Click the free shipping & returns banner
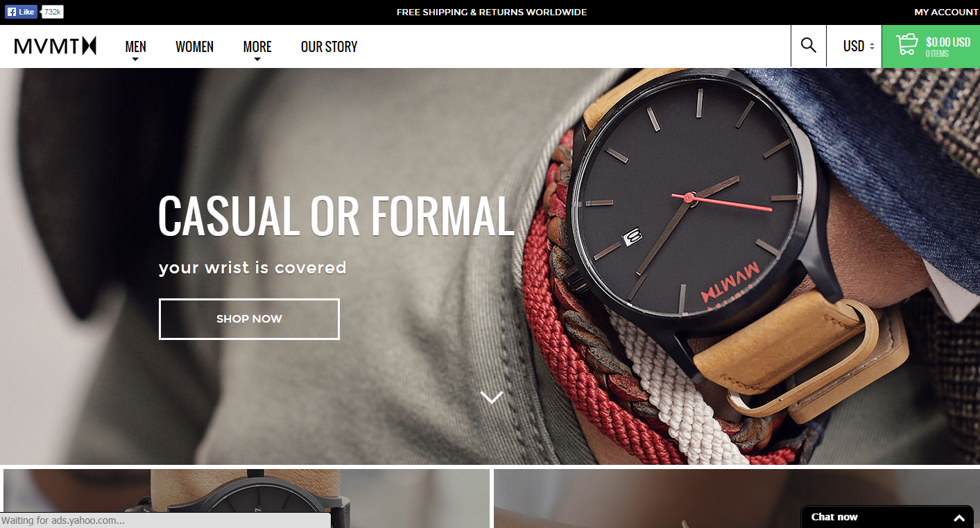Screen dimensions: 980x528 pyautogui.click(x=492, y=12)
